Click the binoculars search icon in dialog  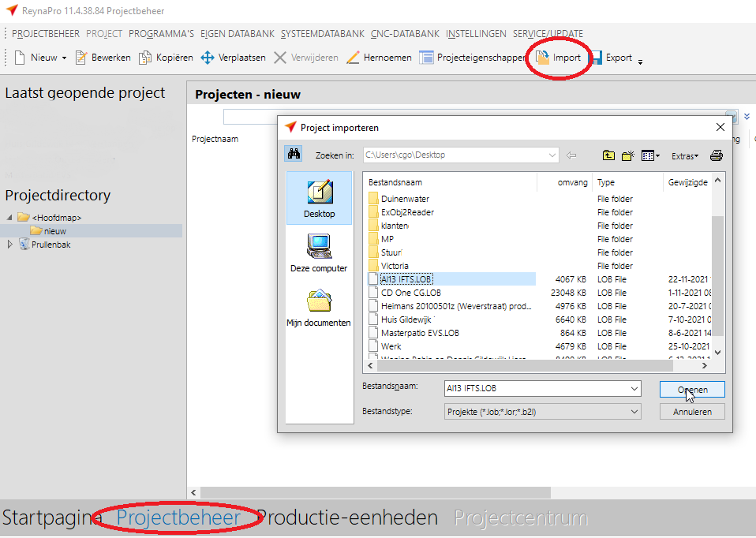tap(294, 155)
